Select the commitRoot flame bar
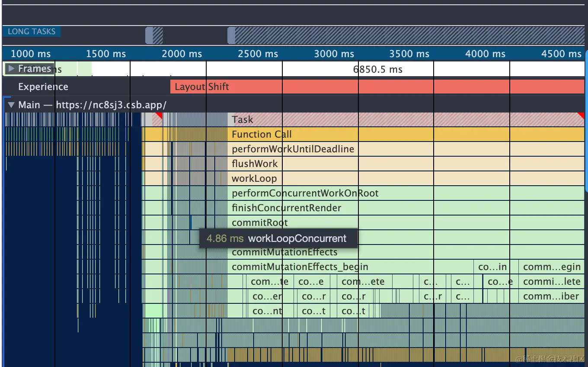 [x=406, y=222]
